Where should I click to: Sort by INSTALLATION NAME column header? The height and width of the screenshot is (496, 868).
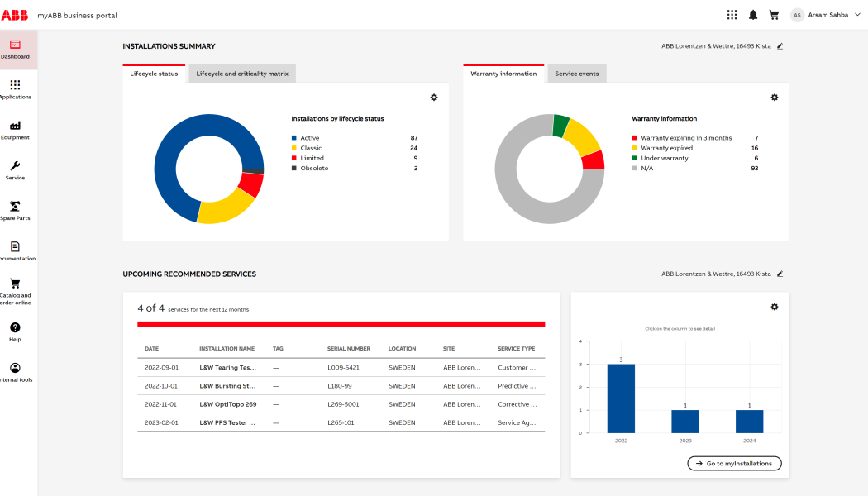click(227, 349)
